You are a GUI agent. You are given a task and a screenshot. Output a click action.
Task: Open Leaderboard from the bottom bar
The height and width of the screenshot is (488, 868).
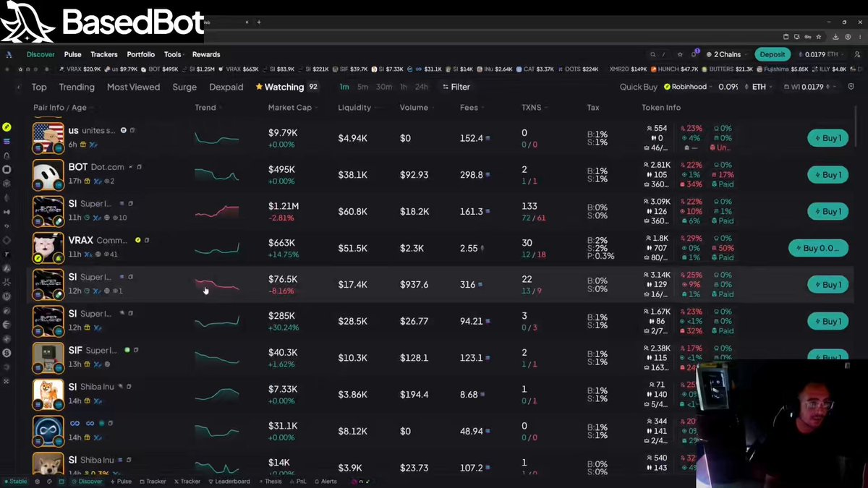229,481
